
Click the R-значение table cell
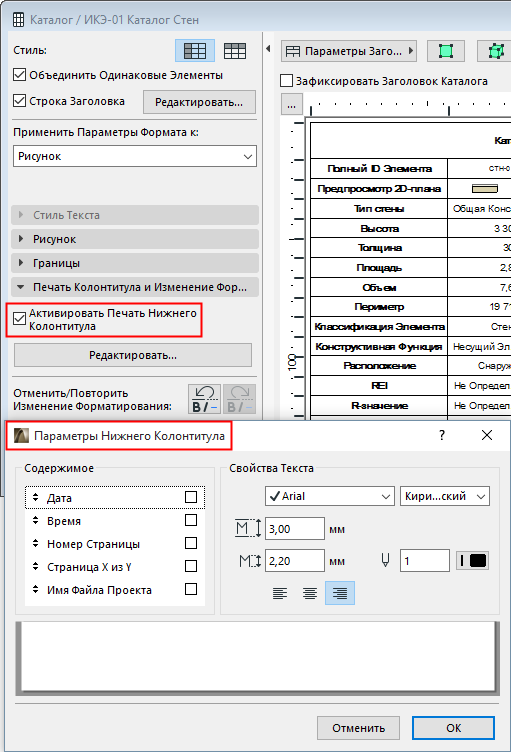click(379, 406)
